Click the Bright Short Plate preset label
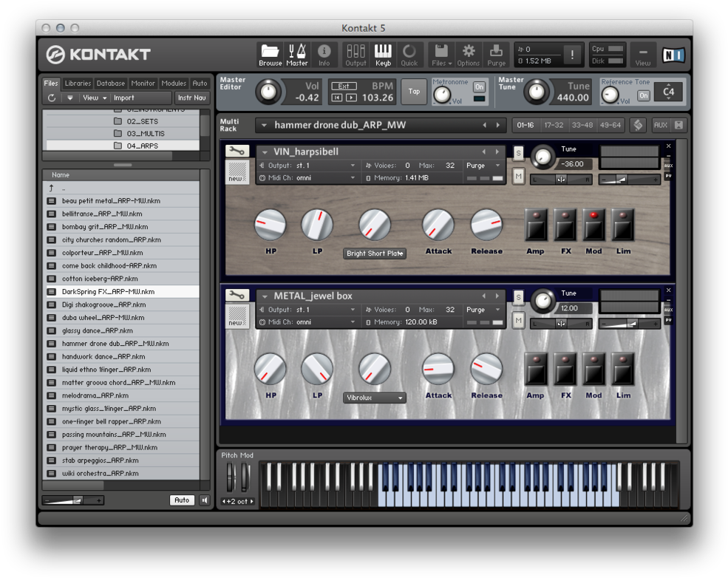The image size is (728, 578). coord(375,254)
